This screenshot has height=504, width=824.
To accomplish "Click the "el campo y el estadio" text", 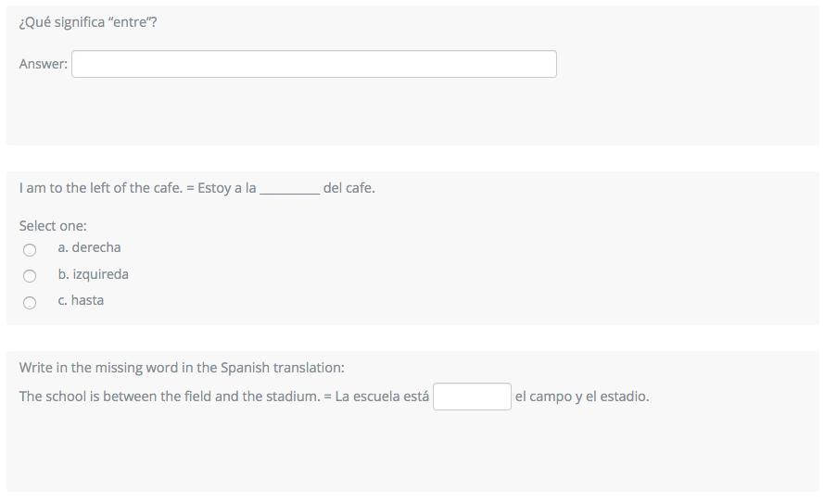I will pyautogui.click(x=582, y=397).
